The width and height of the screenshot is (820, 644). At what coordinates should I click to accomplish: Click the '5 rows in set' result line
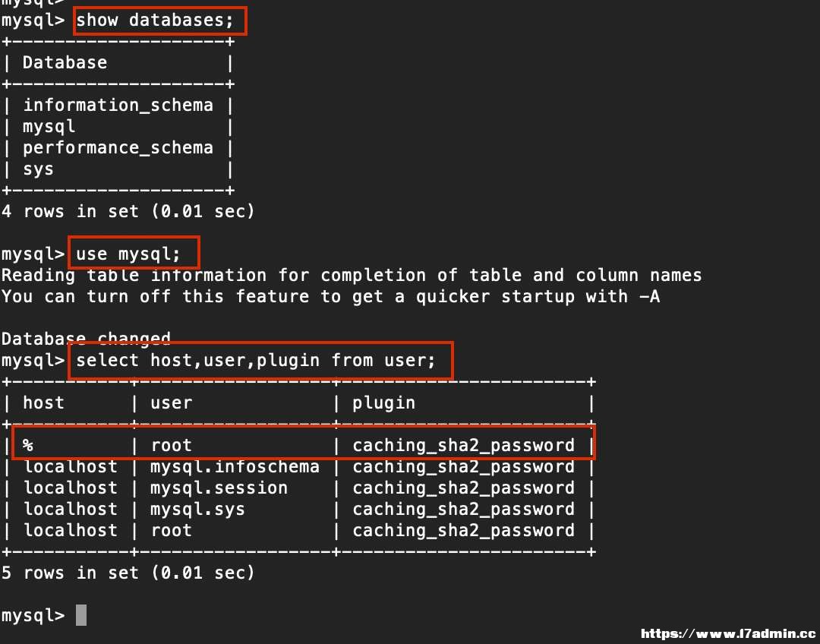(x=128, y=573)
